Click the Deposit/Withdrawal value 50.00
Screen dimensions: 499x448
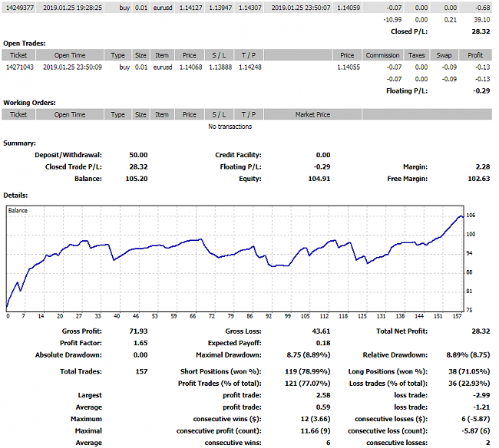(138, 155)
